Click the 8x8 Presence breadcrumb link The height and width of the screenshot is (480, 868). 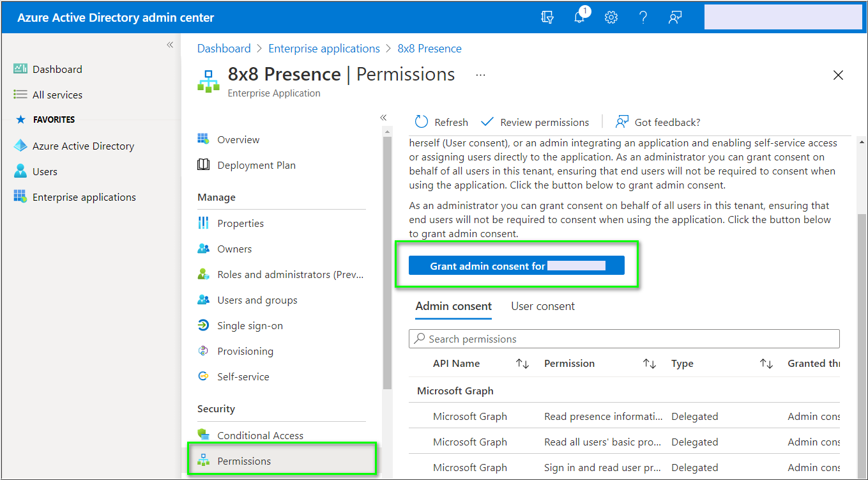point(430,49)
